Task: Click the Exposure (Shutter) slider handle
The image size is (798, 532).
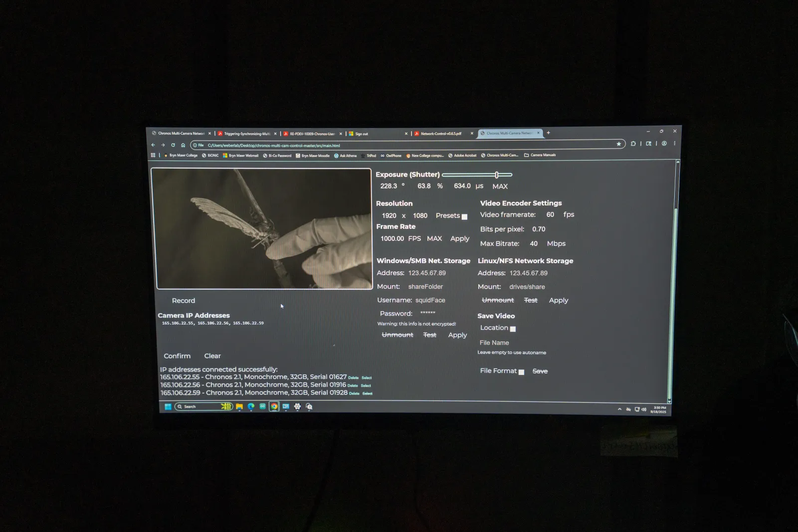Action: click(497, 175)
